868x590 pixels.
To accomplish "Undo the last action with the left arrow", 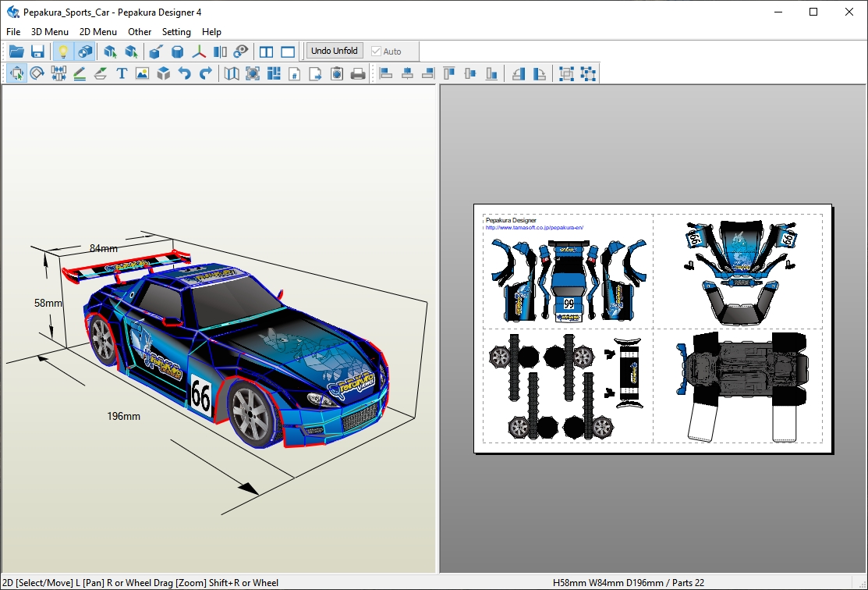I will pyautogui.click(x=184, y=73).
